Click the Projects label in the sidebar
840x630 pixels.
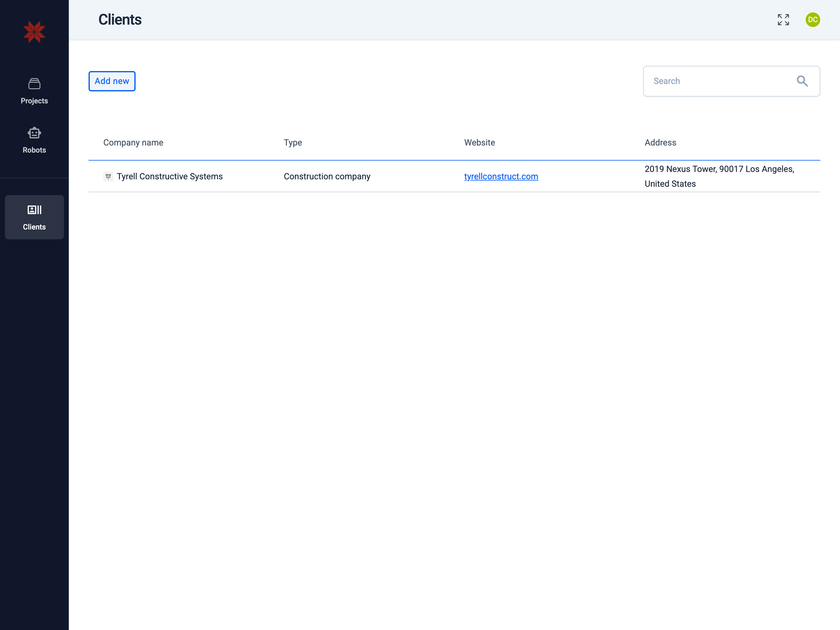34,101
